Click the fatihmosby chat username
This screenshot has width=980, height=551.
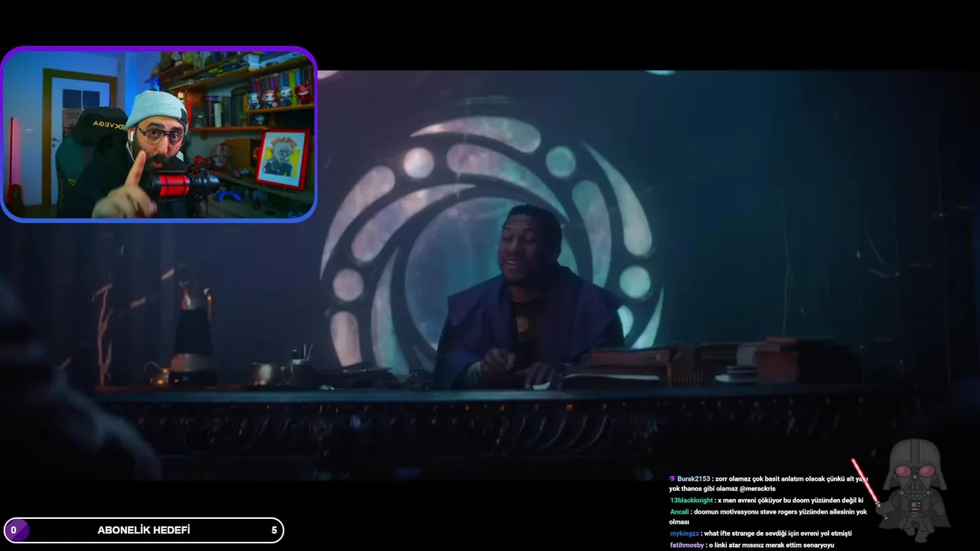pyautogui.click(x=687, y=545)
